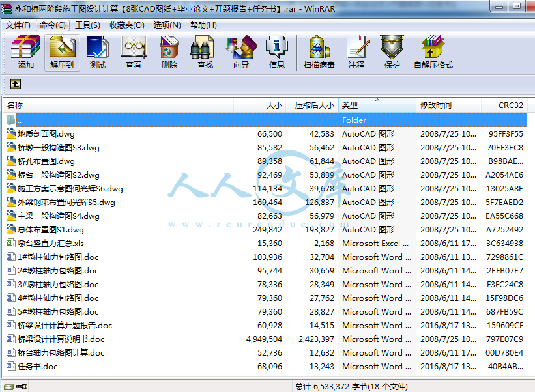Open the 帮助(H) menu
Viewport: 535px width, 392px height.
204,25
